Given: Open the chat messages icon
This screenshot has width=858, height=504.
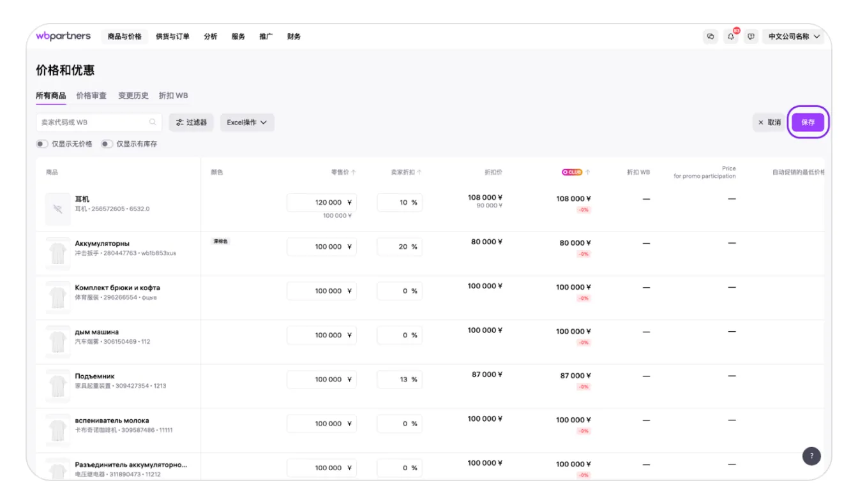Looking at the screenshot, I should click(711, 36).
